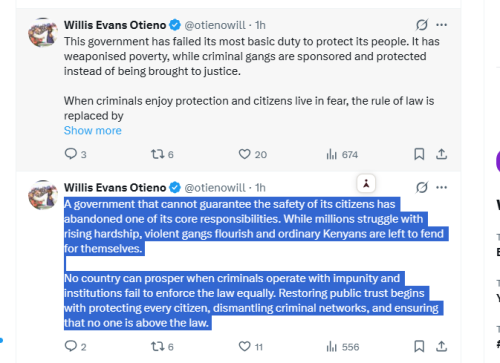This screenshot has width=500, height=363.
Task: Reply to the second tweet with 2 comments
Action: tap(75, 347)
